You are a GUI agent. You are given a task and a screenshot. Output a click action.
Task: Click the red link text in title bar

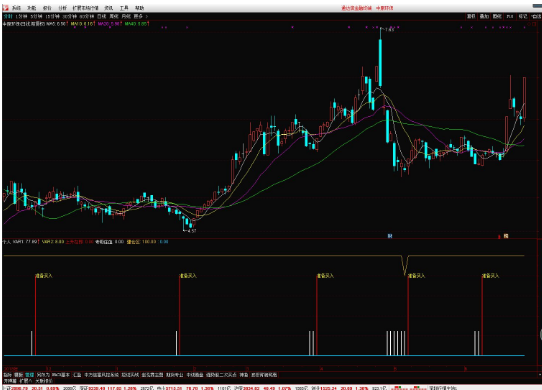(x=356, y=8)
